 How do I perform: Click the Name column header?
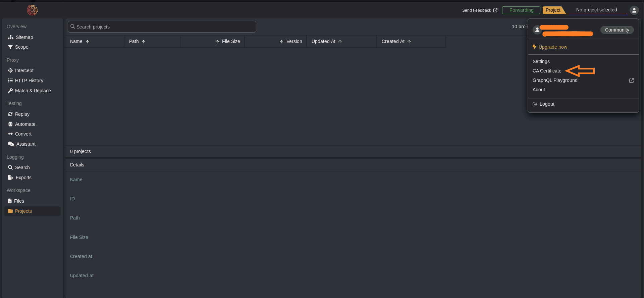[95, 42]
